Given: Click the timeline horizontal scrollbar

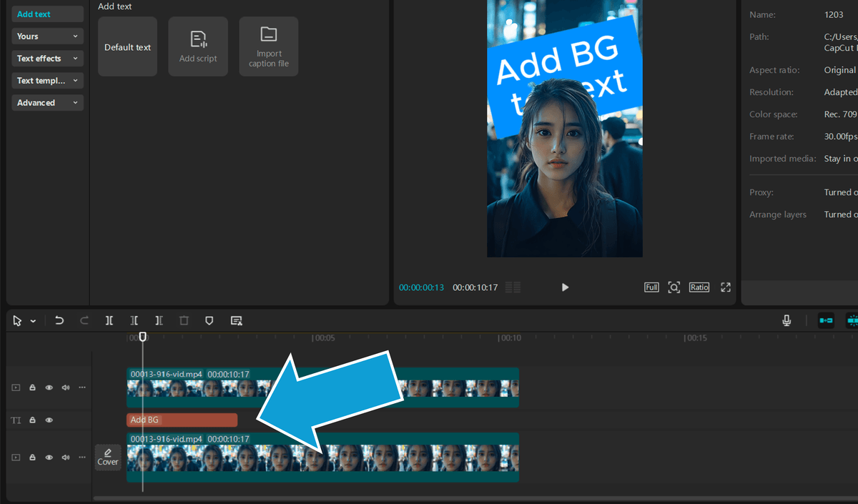Looking at the screenshot, I should click(x=475, y=498).
